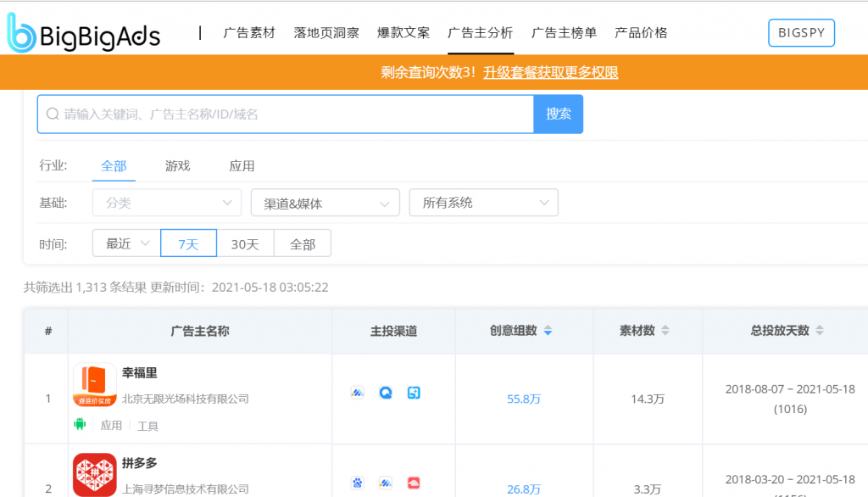This screenshot has height=497, width=868.
Task: Click 主投渠道 column header
Action: (x=393, y=331)
